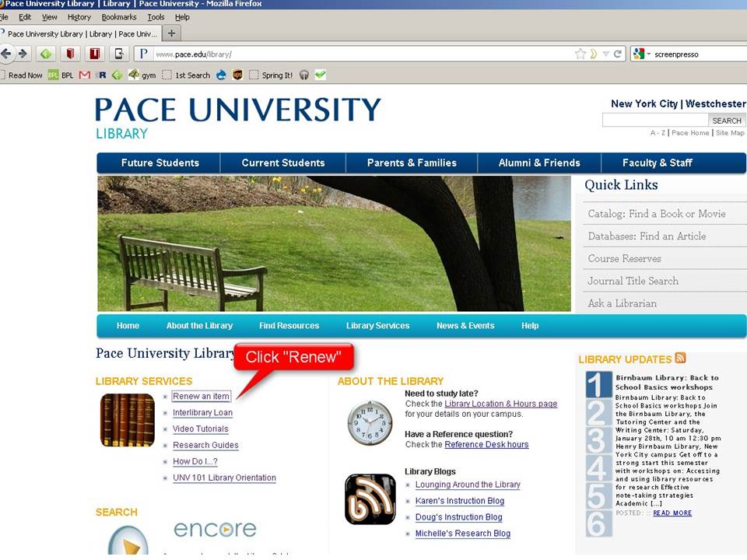Click the Renew an item link
This screenshot has width=747, height=560.
(x=201, y=396)
